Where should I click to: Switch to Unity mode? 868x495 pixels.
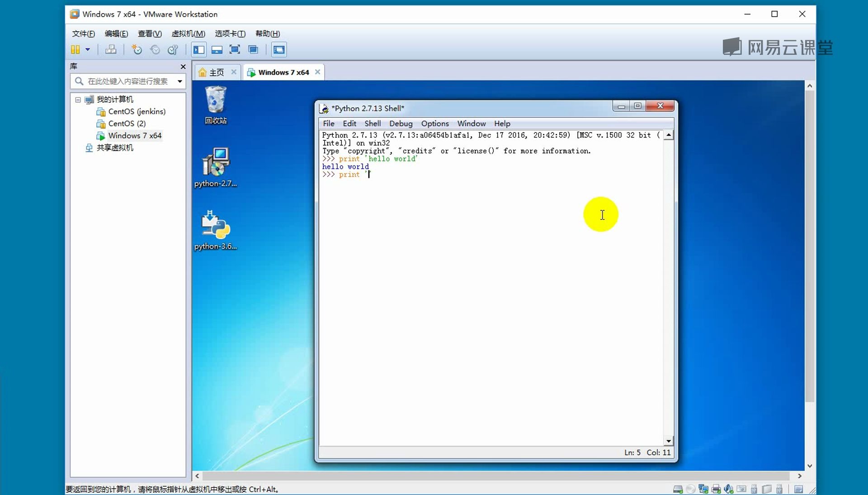pyautogui.click(x=253, y=49)
